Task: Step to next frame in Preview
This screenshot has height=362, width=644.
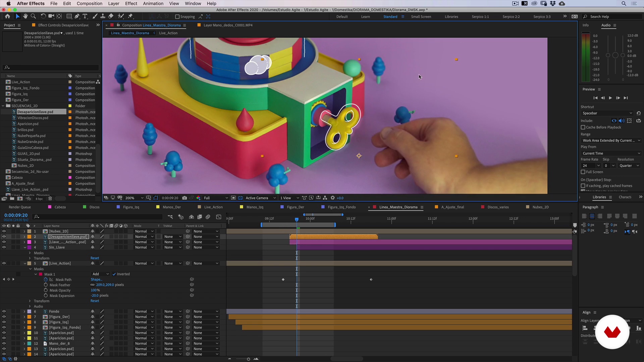Action: 618,98
